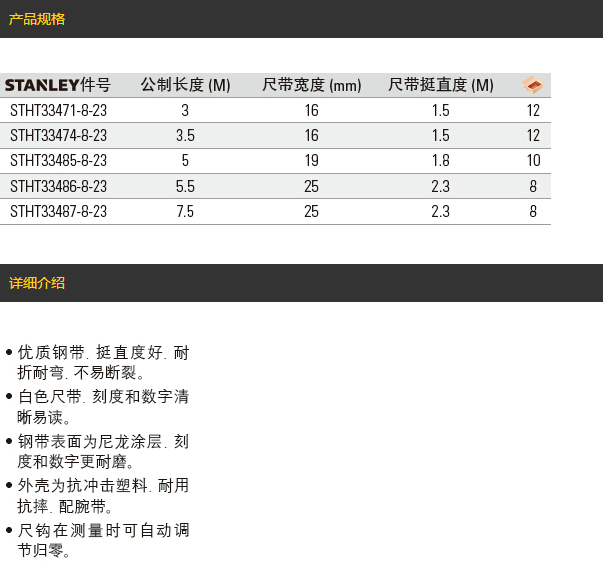Click the bullet starting 钢带表面为尼龙涂层
Screen dimensions: 603x582
click(98, 451)
